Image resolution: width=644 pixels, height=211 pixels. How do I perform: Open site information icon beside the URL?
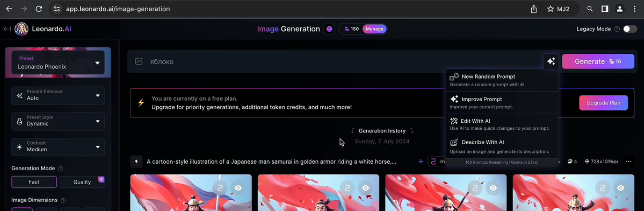point(57,9)
